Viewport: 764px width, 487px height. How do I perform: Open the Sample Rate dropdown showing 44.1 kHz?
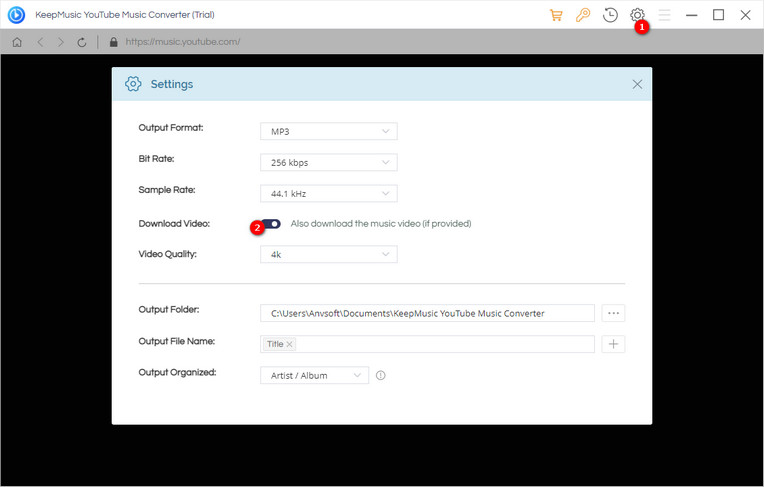click(329, 194)
